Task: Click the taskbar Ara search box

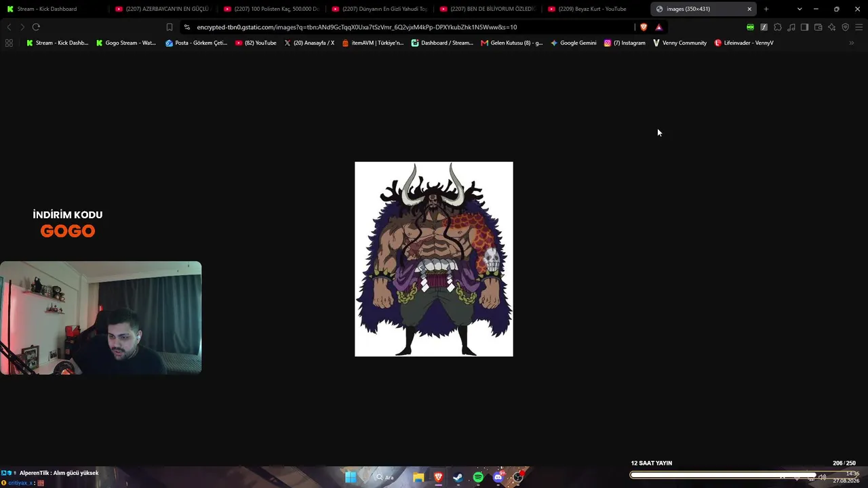Action: [385, 477]
